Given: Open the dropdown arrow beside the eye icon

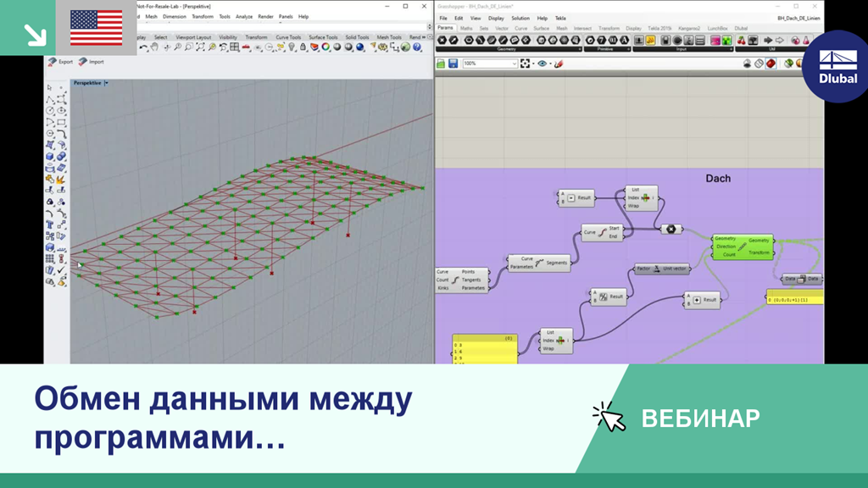Looking at the screenshot, I should [550, 64].
